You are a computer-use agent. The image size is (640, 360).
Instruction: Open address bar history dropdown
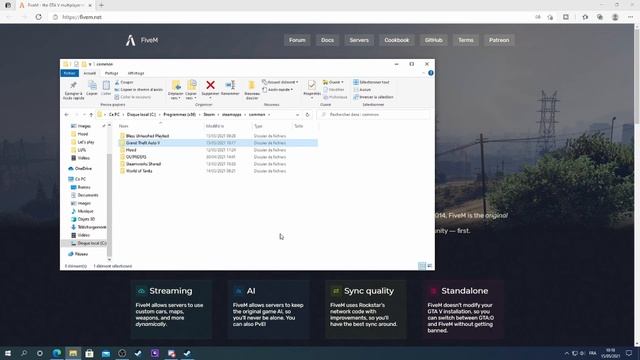[297, 115]
